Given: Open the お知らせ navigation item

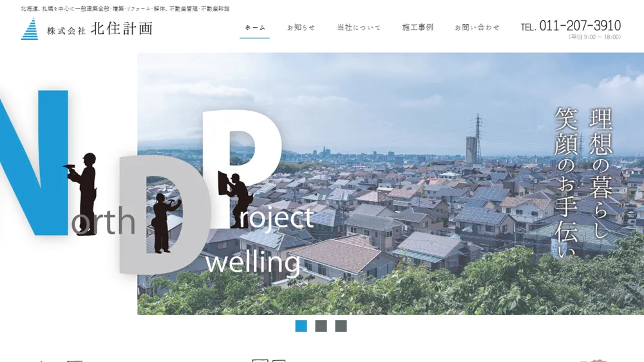Looking at the screenshot, I should pos(301,28).
